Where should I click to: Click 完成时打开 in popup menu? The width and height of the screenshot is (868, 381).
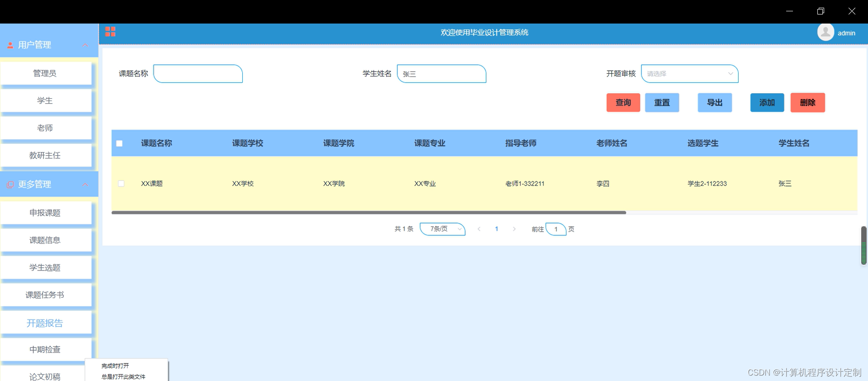pyautogui.click(x=115, y=366)
